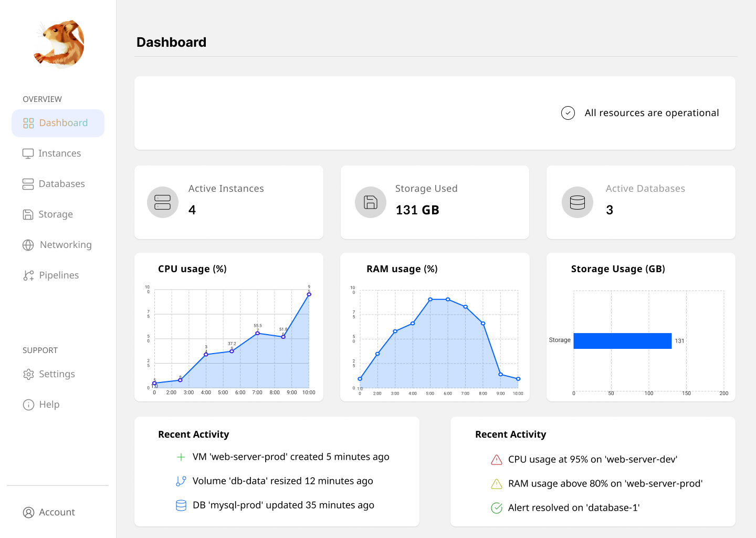Click the 10:00 peak point on CPU chart
This screenshot has height=538, width=756.
(x=309, y=294)
